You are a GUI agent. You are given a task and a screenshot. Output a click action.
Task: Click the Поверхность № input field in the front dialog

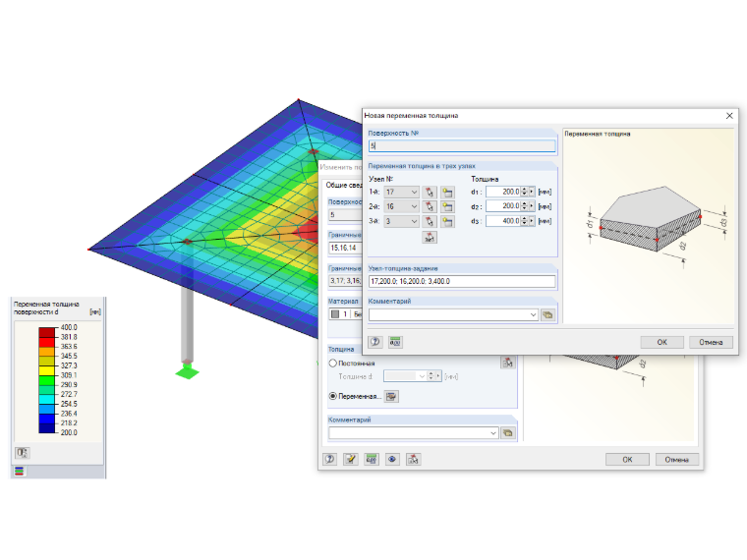462,146
